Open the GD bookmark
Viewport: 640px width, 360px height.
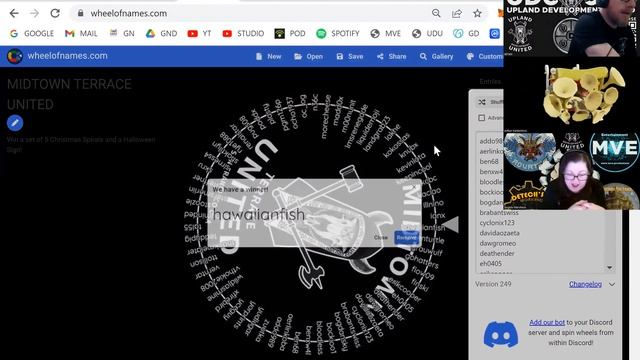point(466,33)
